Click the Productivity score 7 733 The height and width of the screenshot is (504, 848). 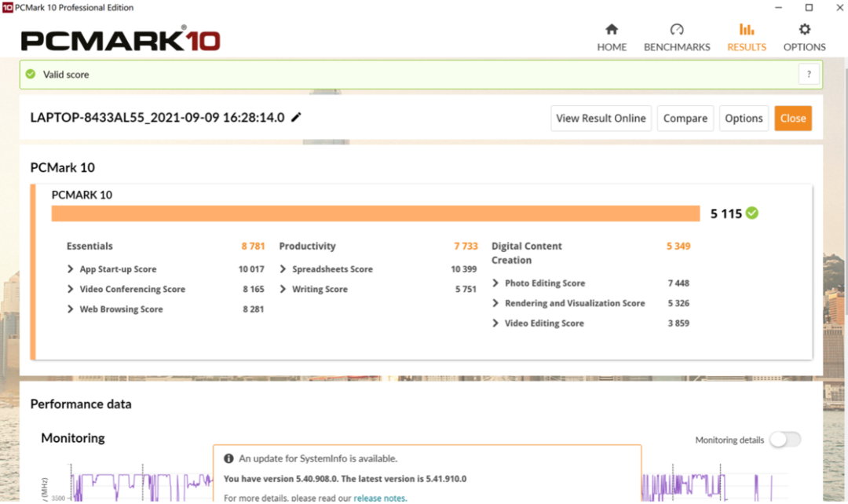[x=466, y=246]
